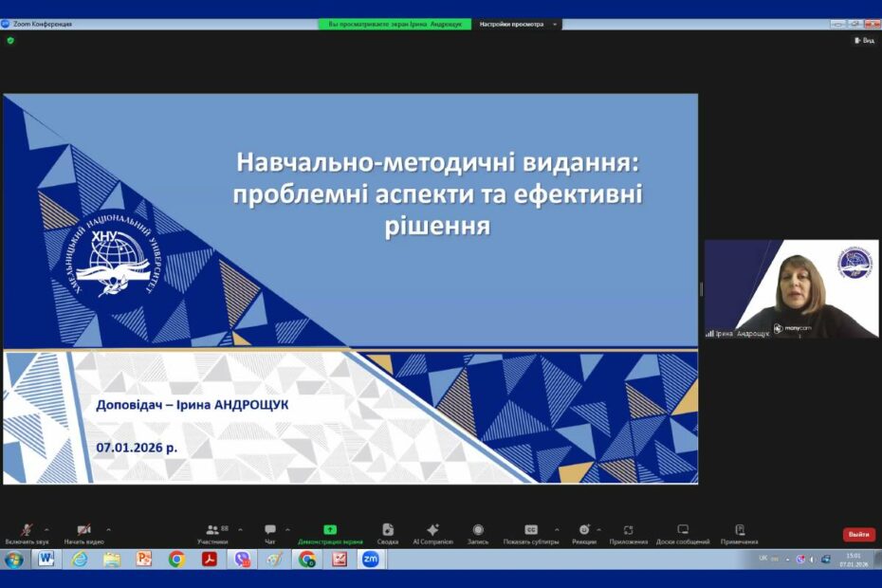
Task: Open the Участники participants panel
Action: click(x=212, y=530)
